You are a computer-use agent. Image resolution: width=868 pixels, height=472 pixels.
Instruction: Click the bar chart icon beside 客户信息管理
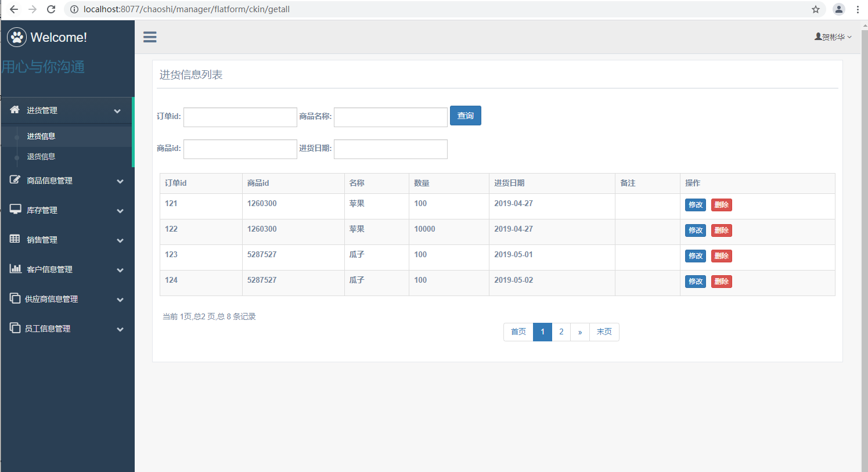coord(15,269)
